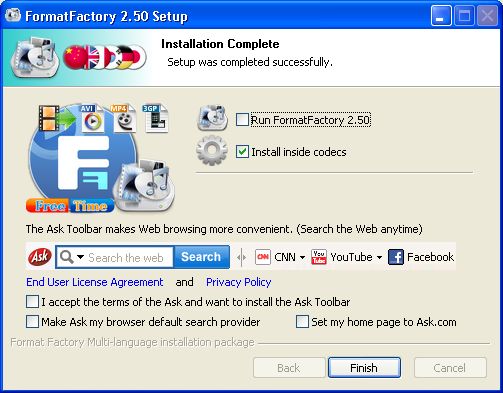This screenshot has width=503, height=393.
Task: Minimize the Setup window
Action: click(441, 15)
